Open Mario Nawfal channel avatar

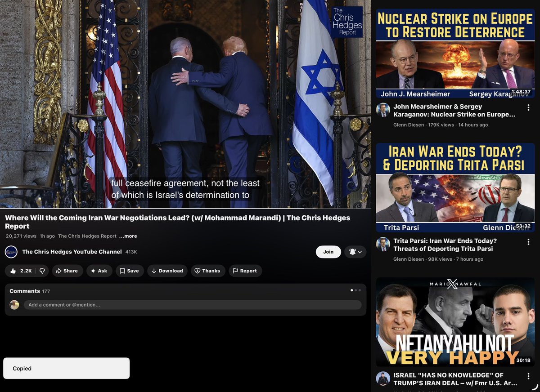coord(383,378)
